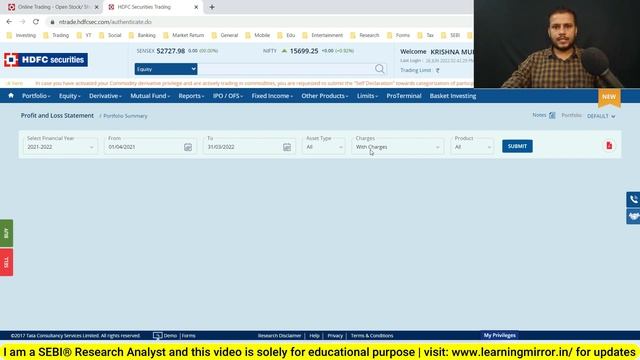Open the Banking bookmark folder
This screenshot has height=360, width=640.
pos(142,36)
